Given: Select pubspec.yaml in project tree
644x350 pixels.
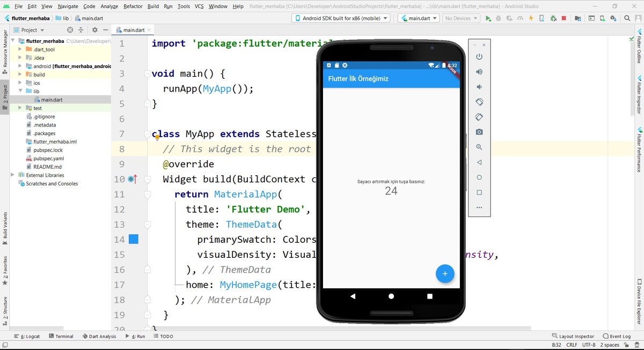Looking at the screenshot, I should click(48, 159).
